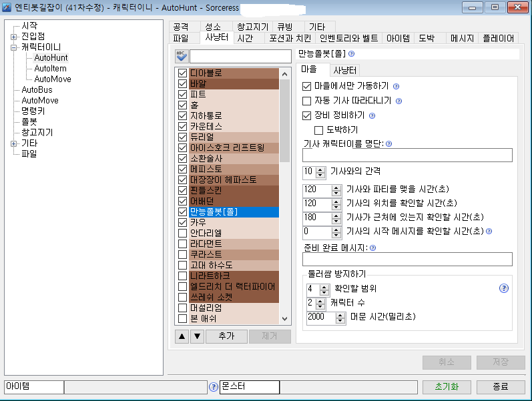Viewport: 532px width, 401px height.
Task: Select 창고지기 in the left tree
Action: (37, 133)
